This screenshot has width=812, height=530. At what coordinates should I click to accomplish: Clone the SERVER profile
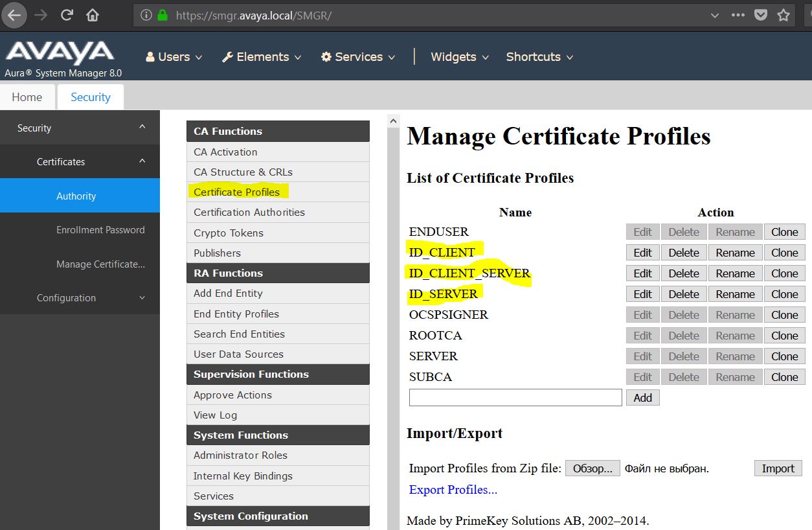click(784, 356)
